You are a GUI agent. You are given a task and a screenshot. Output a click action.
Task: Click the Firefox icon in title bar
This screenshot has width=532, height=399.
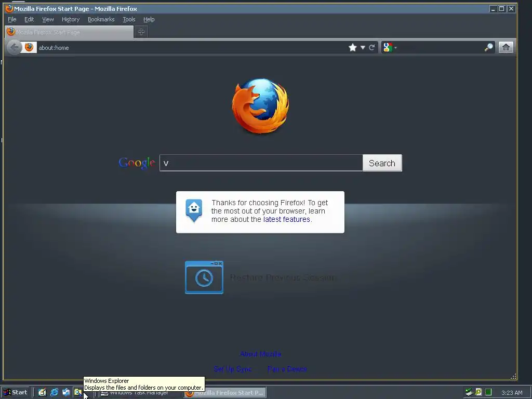(9, 8)
